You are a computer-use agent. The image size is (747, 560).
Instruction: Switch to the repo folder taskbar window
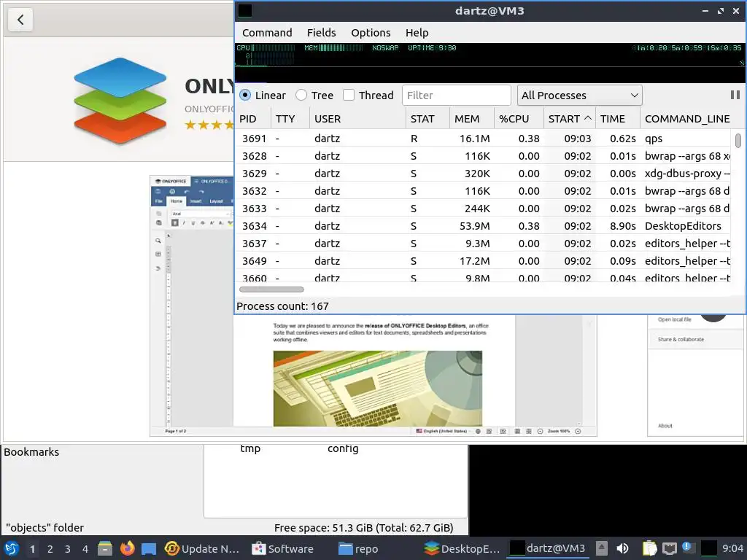pyautogui.click(x=358, y=548)
